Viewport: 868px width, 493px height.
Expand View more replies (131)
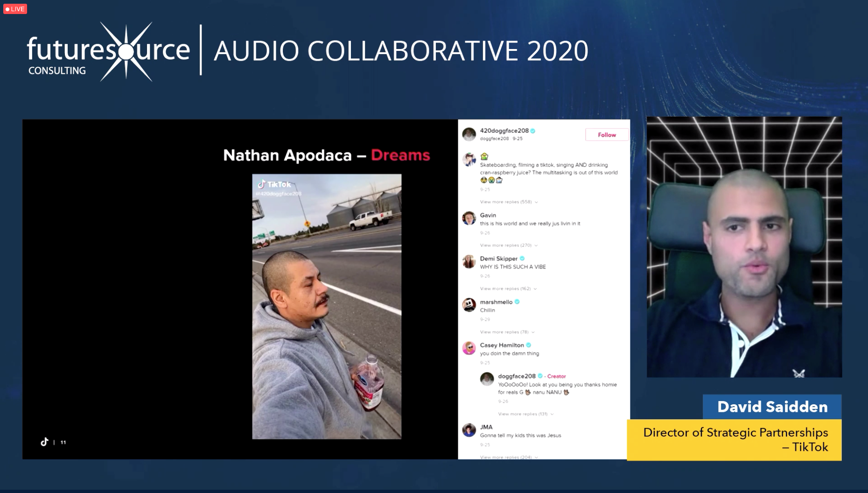pyautogui.click(x=526, y=414)
